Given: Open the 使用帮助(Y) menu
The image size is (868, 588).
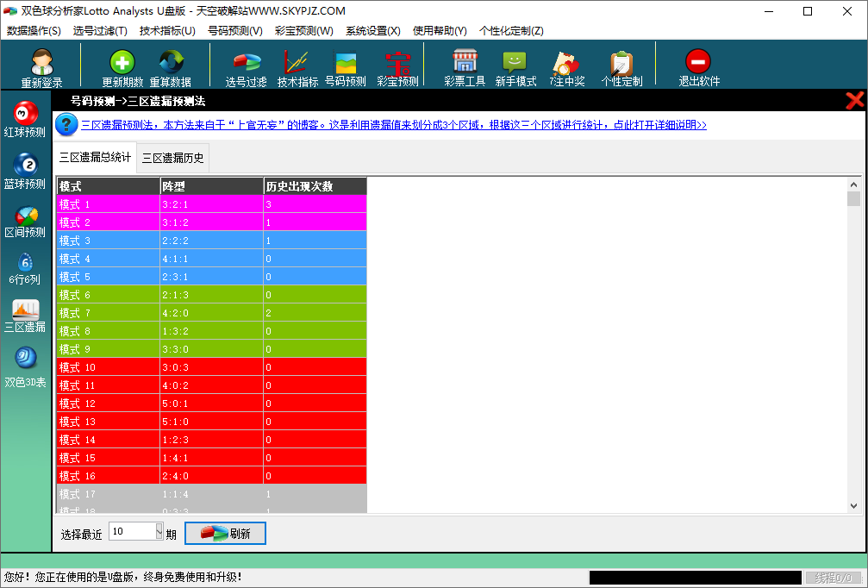Looking at the screenshot, I should coord(440,30).
